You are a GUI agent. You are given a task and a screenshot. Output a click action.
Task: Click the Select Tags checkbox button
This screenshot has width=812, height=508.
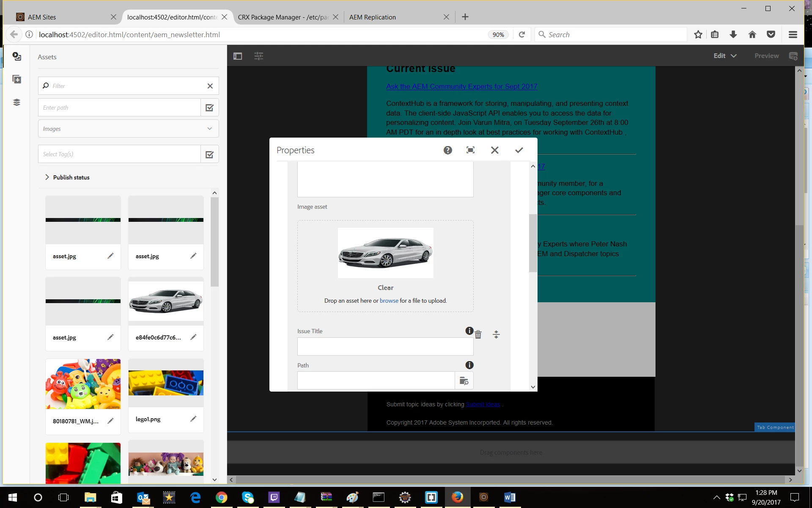(x=209, y=154)
